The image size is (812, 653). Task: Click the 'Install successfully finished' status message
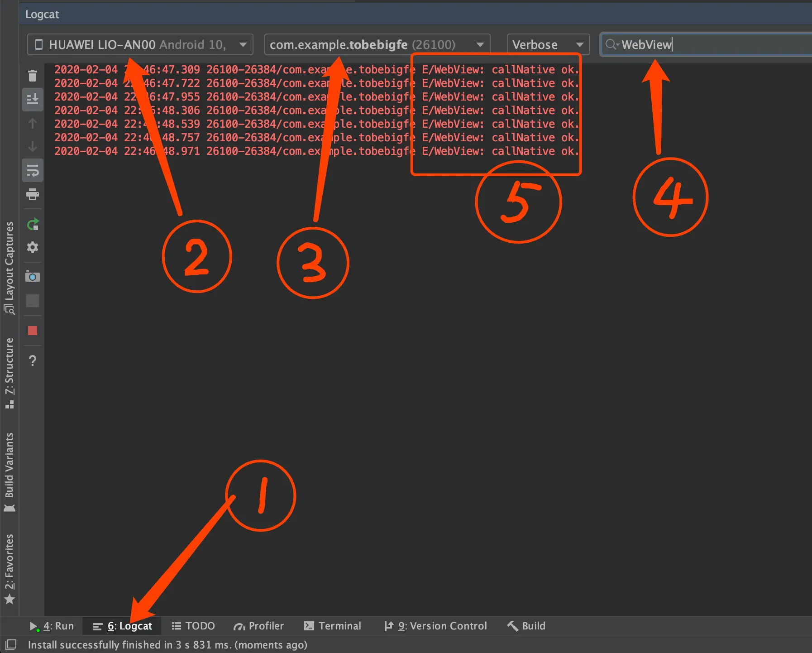point(167,644)
